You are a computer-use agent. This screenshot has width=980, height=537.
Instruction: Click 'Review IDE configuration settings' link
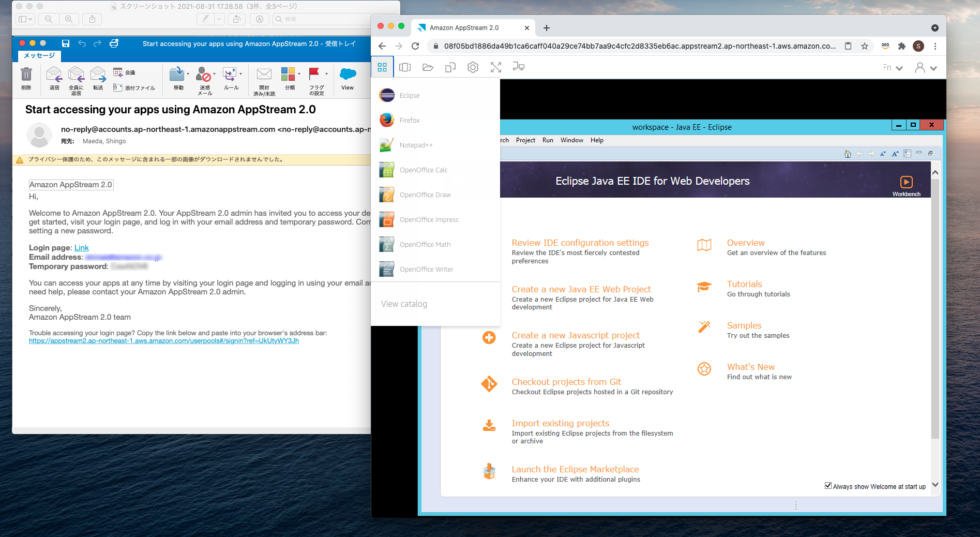(x=580, y=243)
